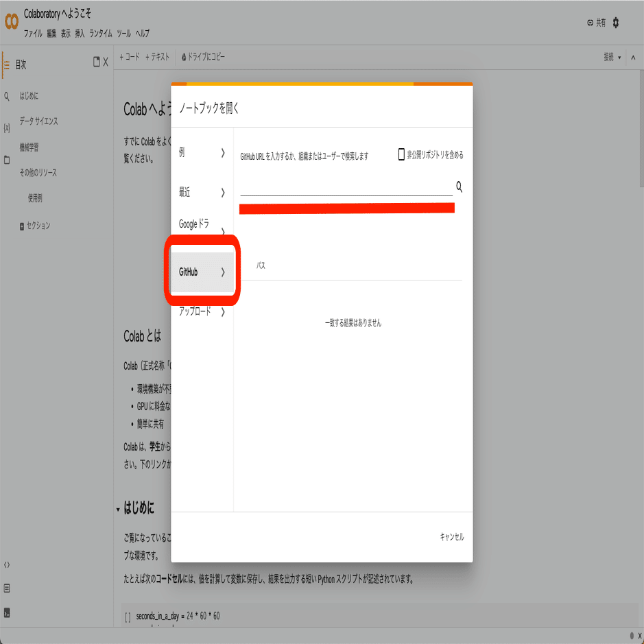
Task: Click the キャンセル button
Action: pos(452,537)
